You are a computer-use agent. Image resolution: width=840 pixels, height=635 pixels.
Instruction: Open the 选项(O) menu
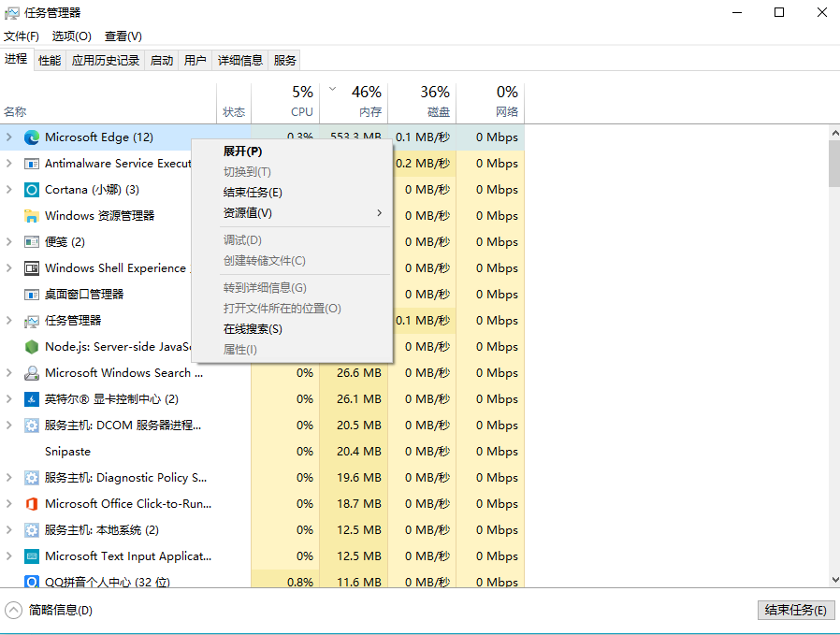pyautogui.click(x=72, y=36)
